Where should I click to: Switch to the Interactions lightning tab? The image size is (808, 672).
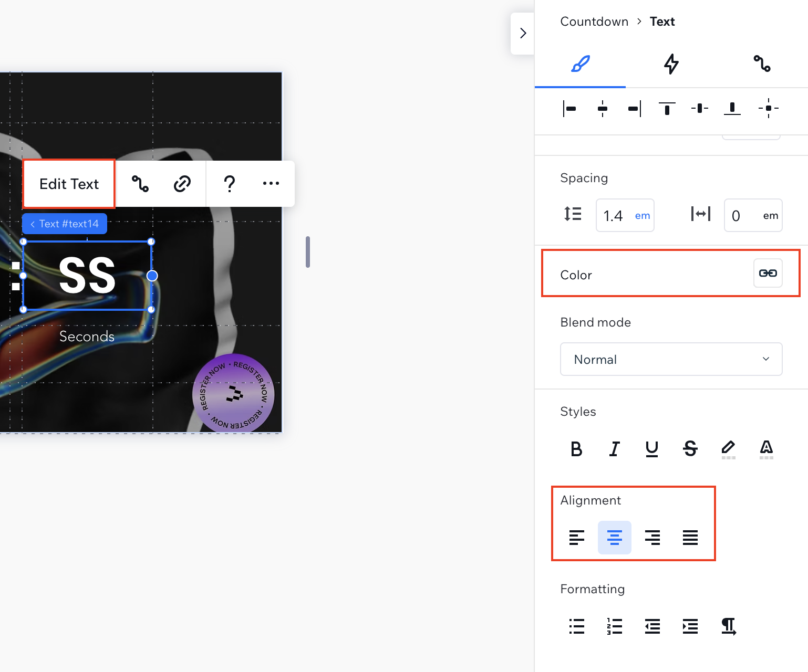tap(671, 64)
